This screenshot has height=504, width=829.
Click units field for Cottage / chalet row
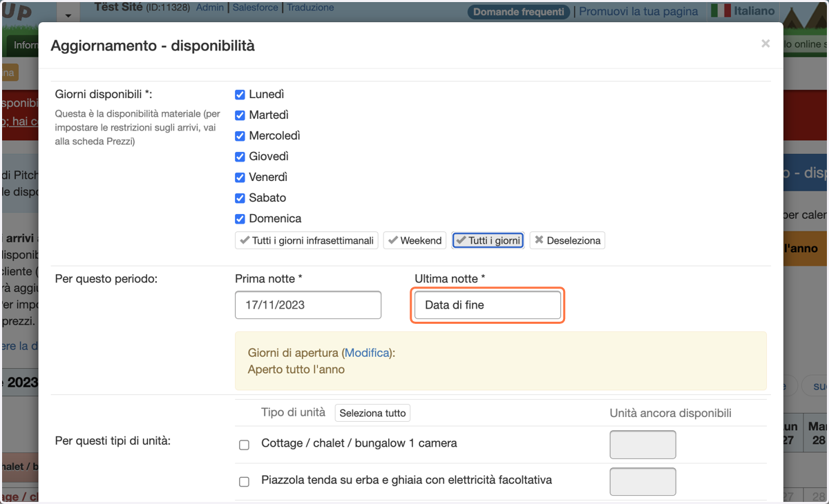(x=642, y=445)
